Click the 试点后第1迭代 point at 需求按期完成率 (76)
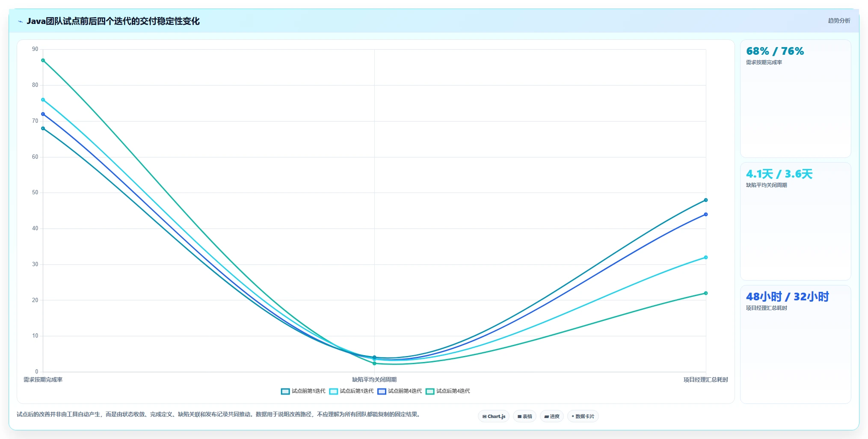The height and width of the screenshot is (439, 868). pyautogui.click(x=43, y=100)
